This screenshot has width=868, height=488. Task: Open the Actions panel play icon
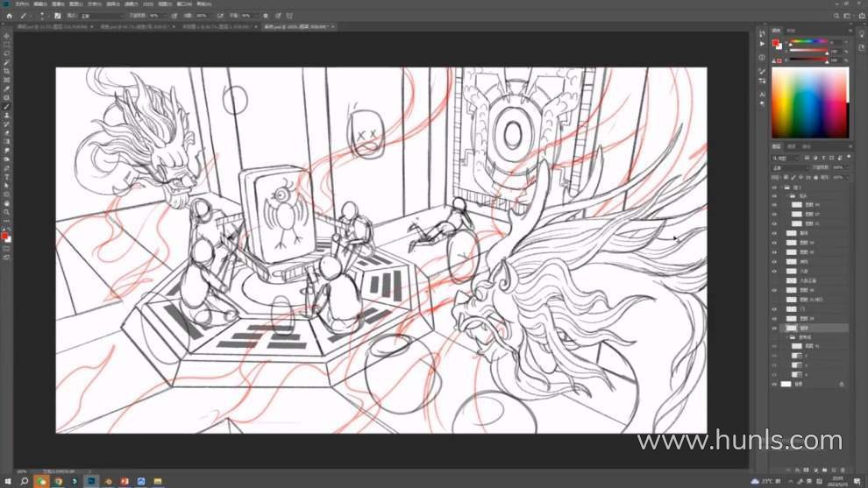(762, 44)
